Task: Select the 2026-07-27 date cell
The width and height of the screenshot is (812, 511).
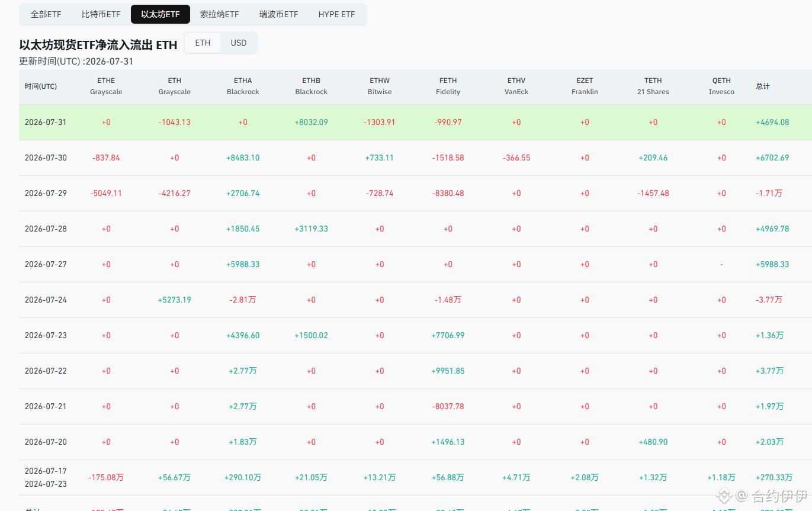Action: pos(46,265)
